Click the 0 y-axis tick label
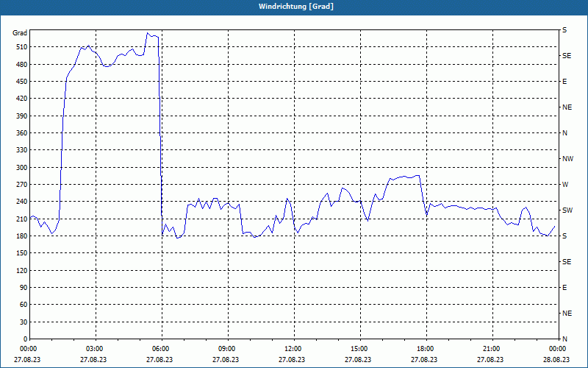This screenshot has height=368, width=588. pos(26,339)
